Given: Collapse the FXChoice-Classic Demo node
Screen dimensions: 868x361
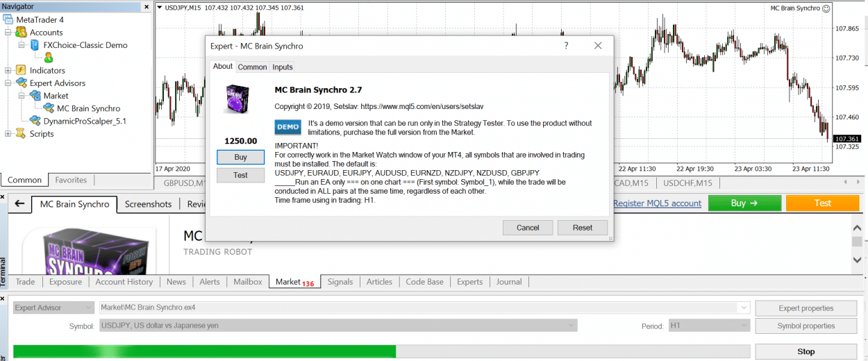Looking at the screenshot, I should pos(22,45).
